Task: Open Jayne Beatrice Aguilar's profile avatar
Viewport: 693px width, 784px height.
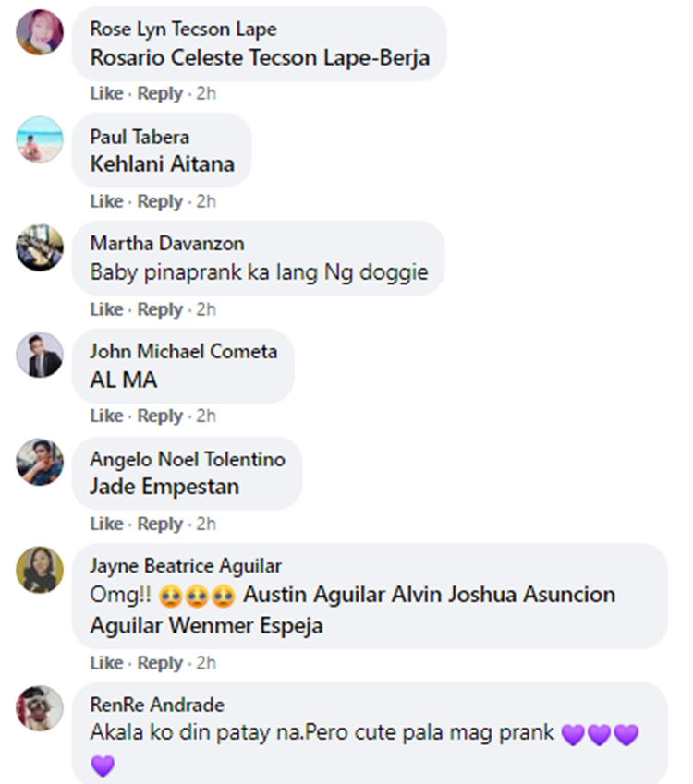Action: (40, 570)
